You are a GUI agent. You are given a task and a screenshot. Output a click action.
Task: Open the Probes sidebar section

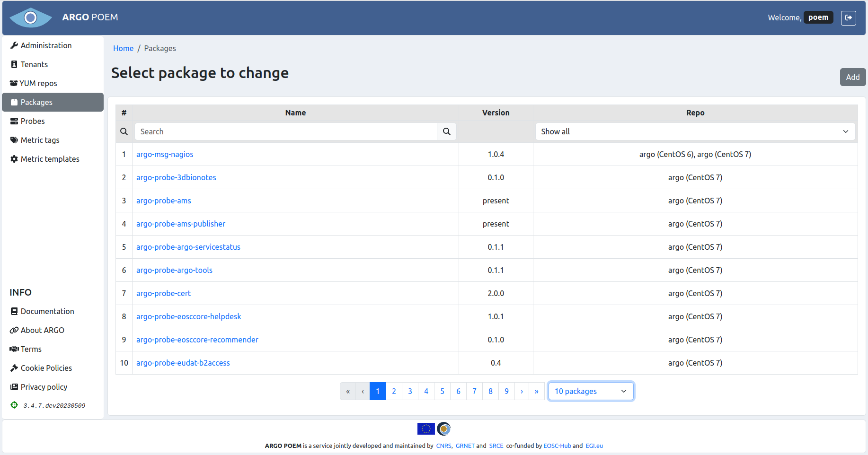pyautogui.click(x=33, y=121)
